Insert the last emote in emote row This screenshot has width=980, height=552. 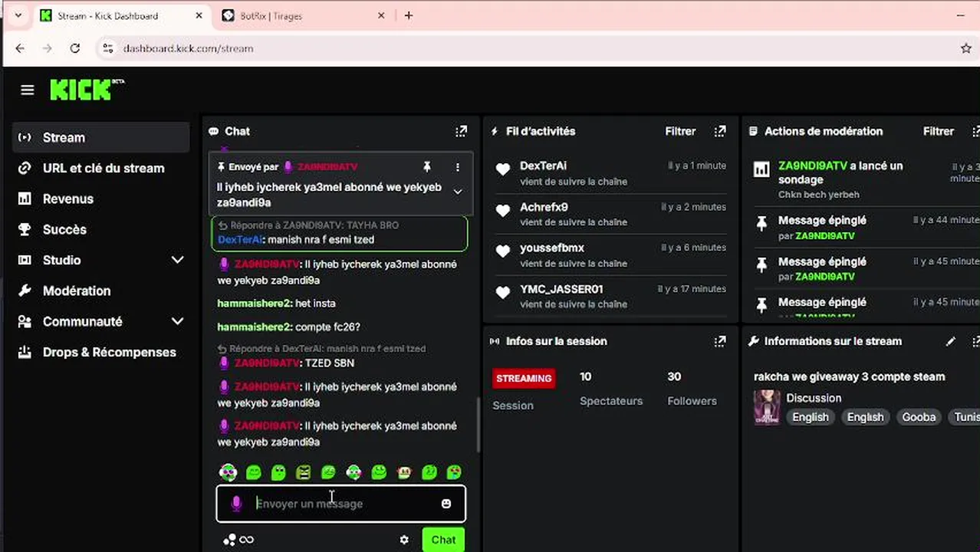coord(454,472)
